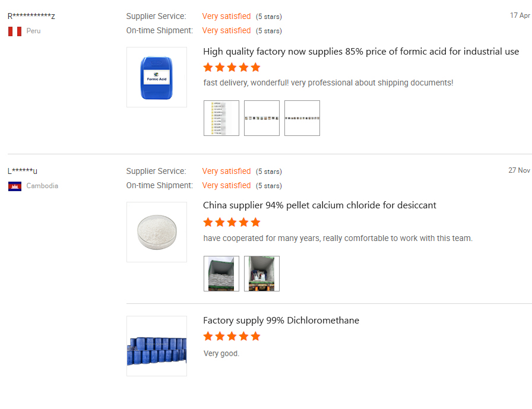Open the blue Dichloromethane drums product image
This screenshot has width=532, height=409.
point(157,346)
